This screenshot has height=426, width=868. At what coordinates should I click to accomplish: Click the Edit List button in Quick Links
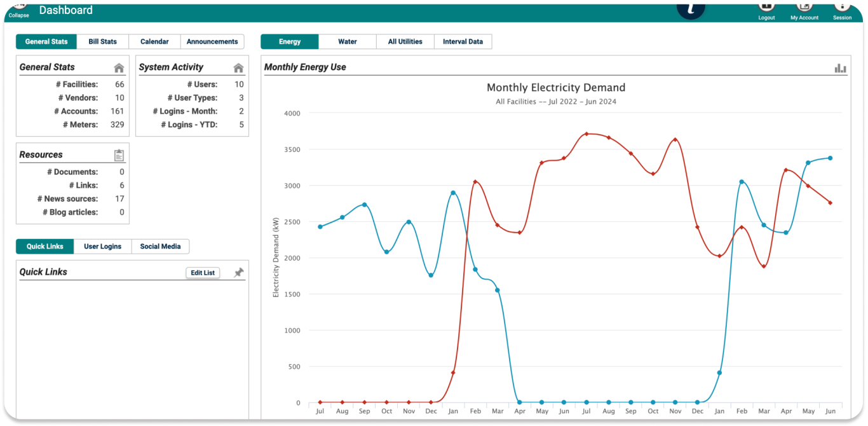pyautogui.click(x=202, y=272)
